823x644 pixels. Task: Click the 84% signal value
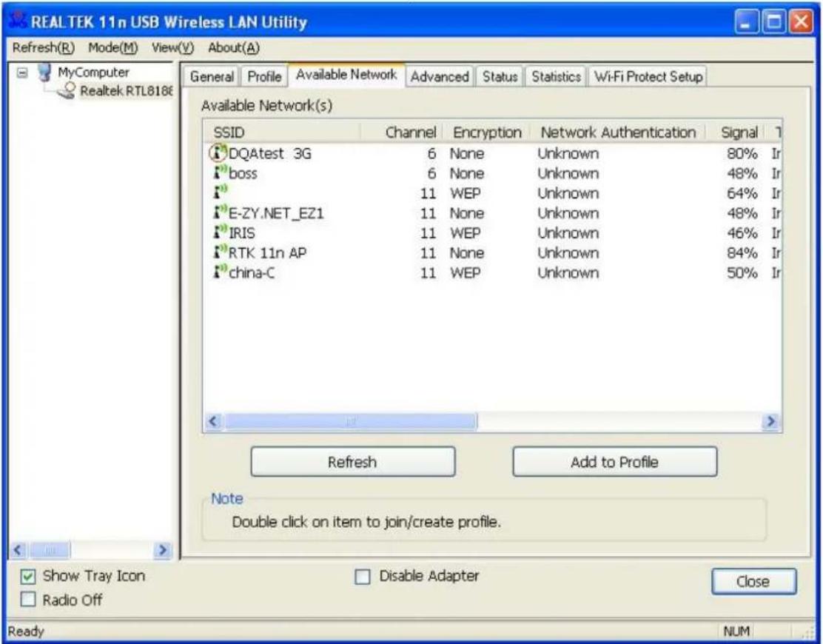coord(742,253)
